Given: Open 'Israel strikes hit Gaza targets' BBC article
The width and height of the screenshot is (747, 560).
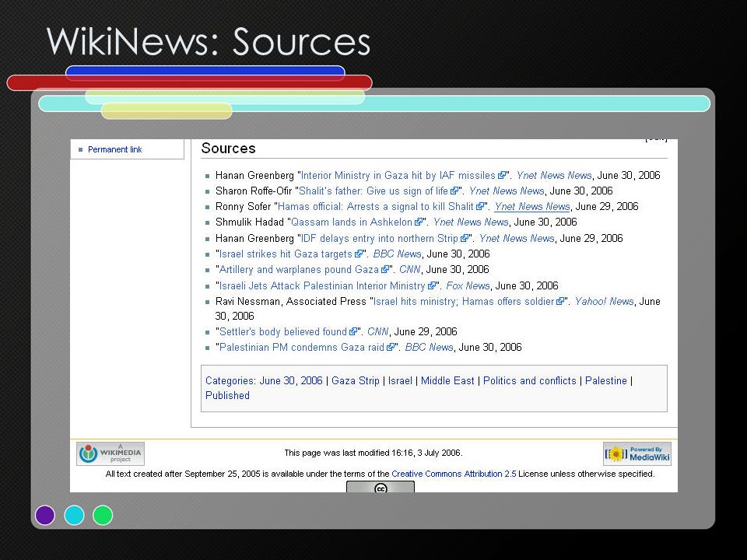Looking at the screenshot, I should (x=286, y=254).
